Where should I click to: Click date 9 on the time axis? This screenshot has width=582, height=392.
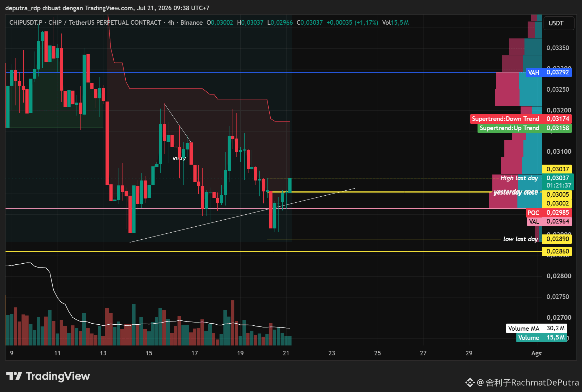(x=12, y=353)
